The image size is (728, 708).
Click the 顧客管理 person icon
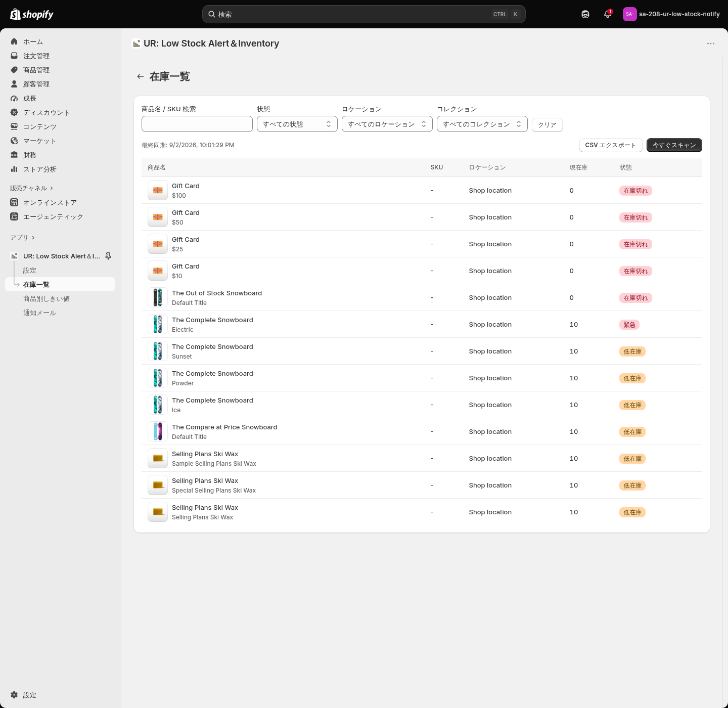click(x=14, y=84)
